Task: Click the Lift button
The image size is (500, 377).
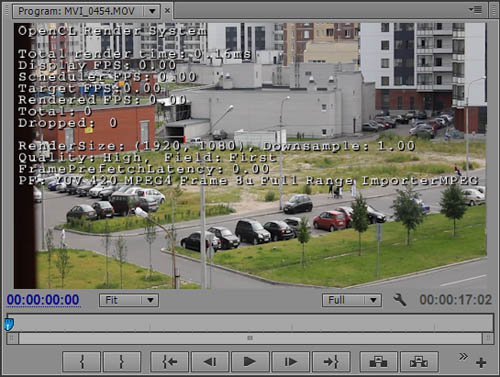Action: [379, 362]
